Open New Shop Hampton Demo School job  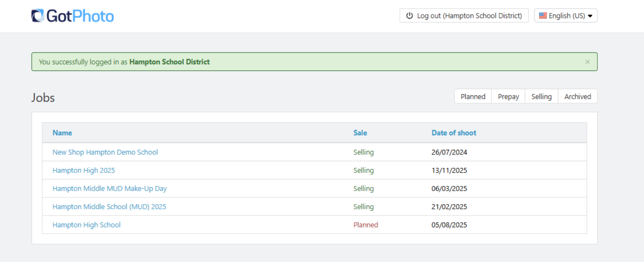pyautogui.click(x=105, y=152)
